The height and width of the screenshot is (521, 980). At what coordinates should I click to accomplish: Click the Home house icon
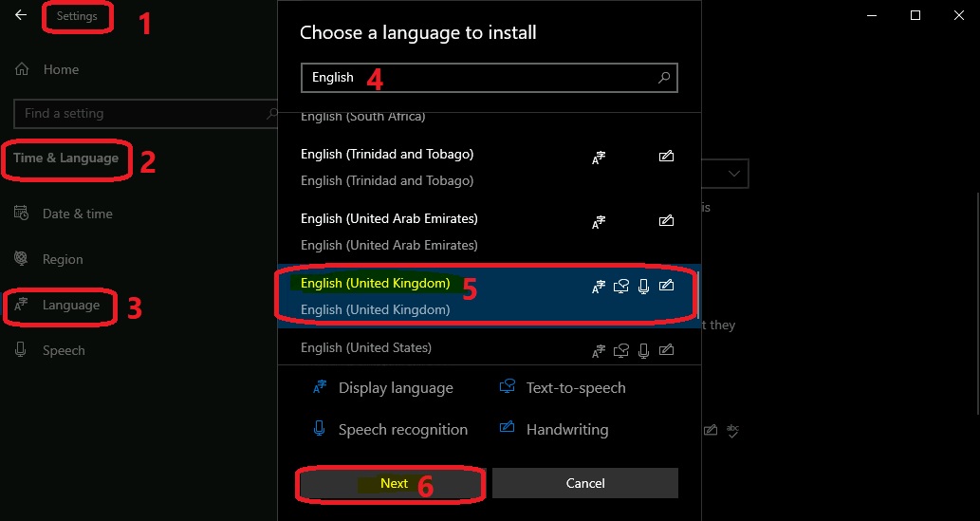pos(21,68)
